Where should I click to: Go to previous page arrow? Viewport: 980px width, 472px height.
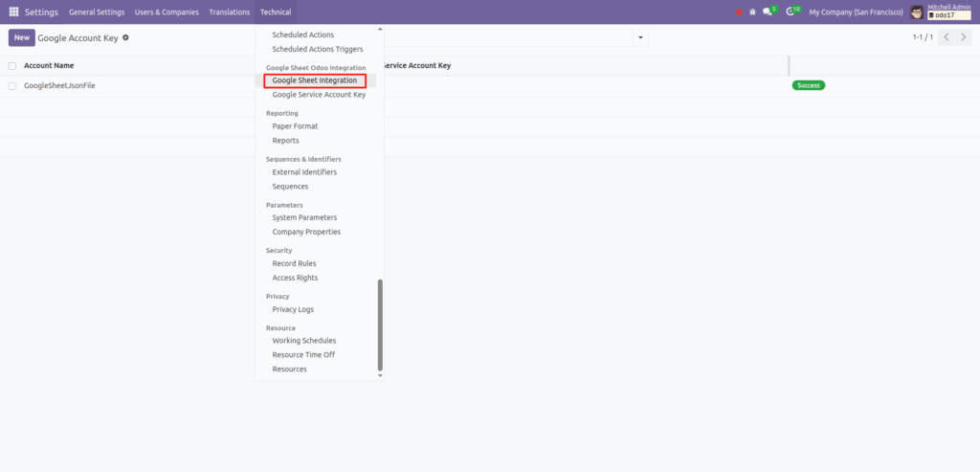[947, 37]
